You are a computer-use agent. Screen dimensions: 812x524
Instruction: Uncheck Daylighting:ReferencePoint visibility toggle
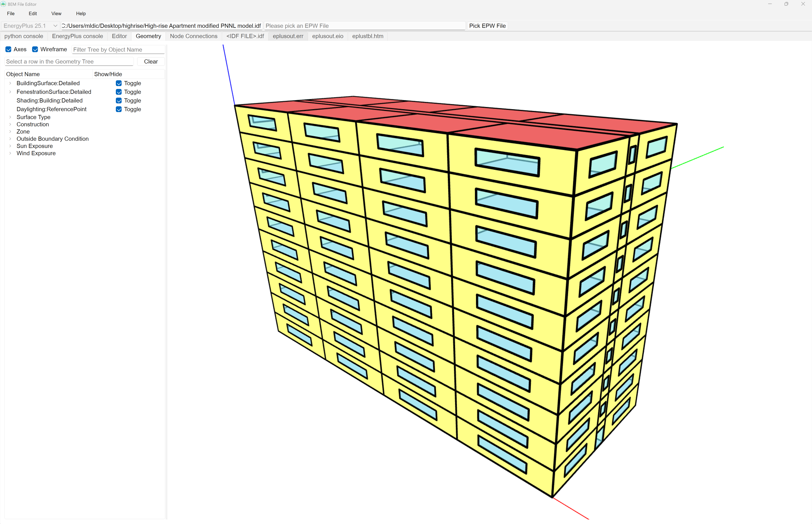coord(119,109)
